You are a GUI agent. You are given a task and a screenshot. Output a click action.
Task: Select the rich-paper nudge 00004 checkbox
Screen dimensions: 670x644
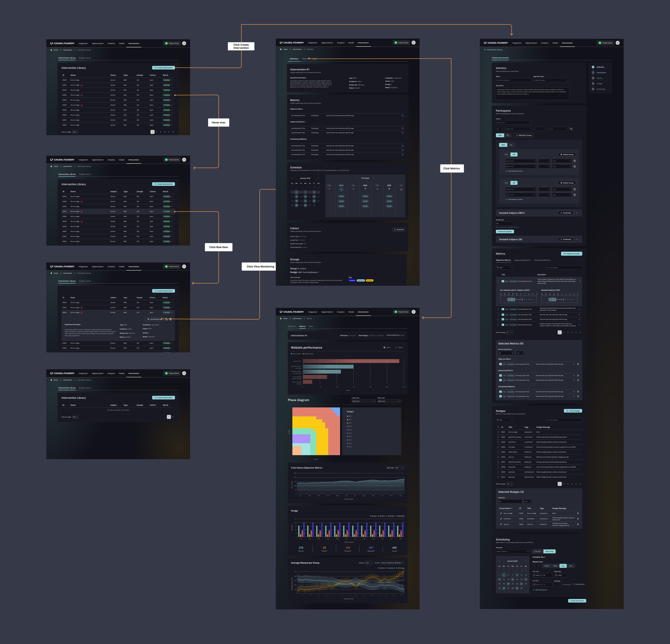tap(498, 447)
